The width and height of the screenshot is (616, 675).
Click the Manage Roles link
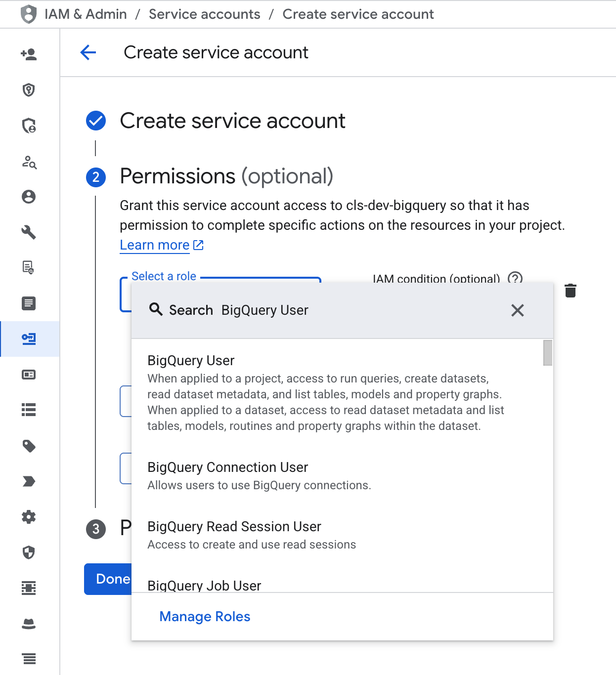[205, 616]
